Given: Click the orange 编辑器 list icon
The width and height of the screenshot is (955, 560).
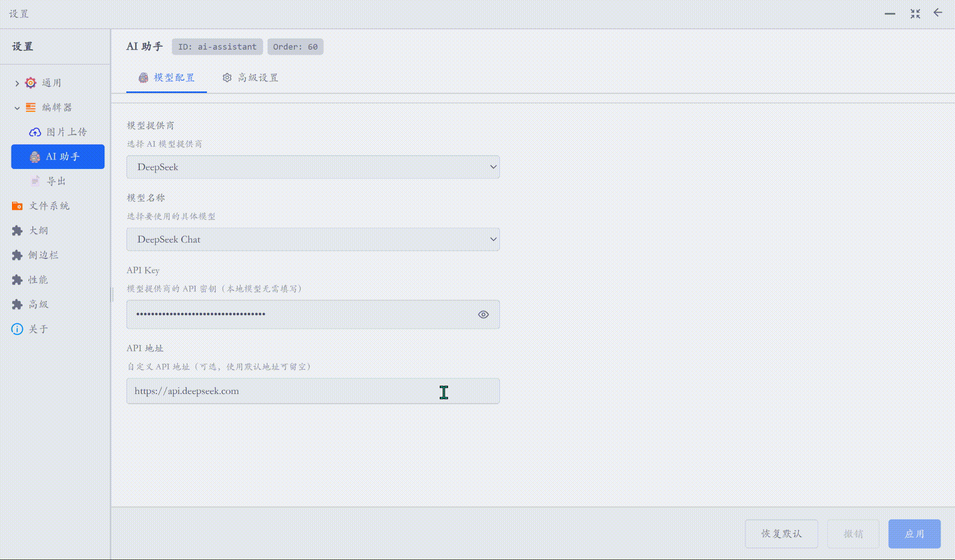Looking at the screenshot, I should (x=31, y=107).
